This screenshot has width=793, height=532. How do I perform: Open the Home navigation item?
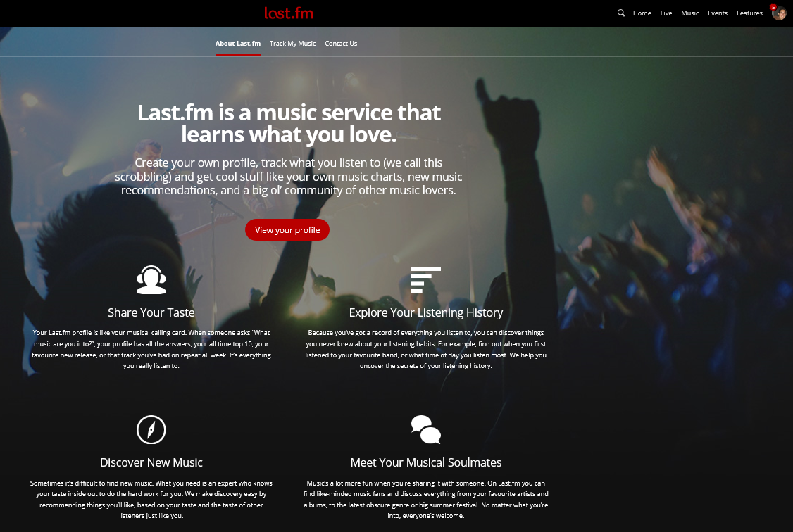(x=642, y=13)
